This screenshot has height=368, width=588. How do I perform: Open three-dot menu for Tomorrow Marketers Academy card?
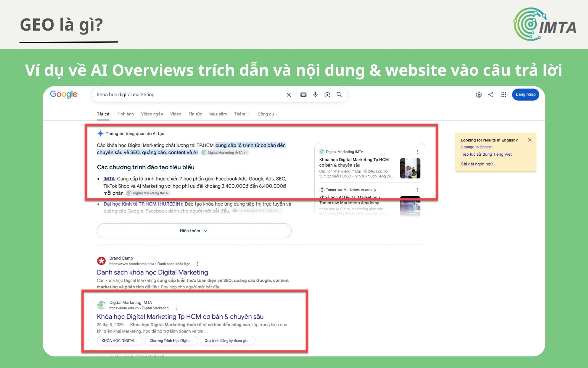tap(417, 190)
